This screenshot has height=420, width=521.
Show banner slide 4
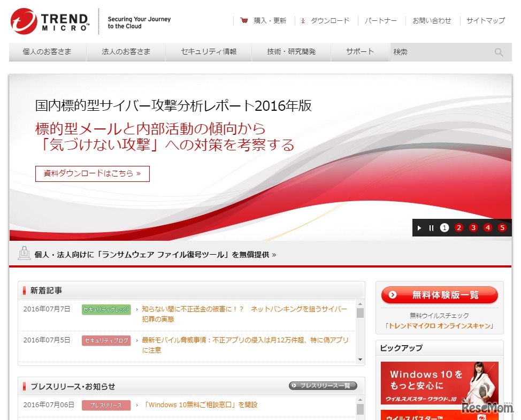[x=488, y=227]
